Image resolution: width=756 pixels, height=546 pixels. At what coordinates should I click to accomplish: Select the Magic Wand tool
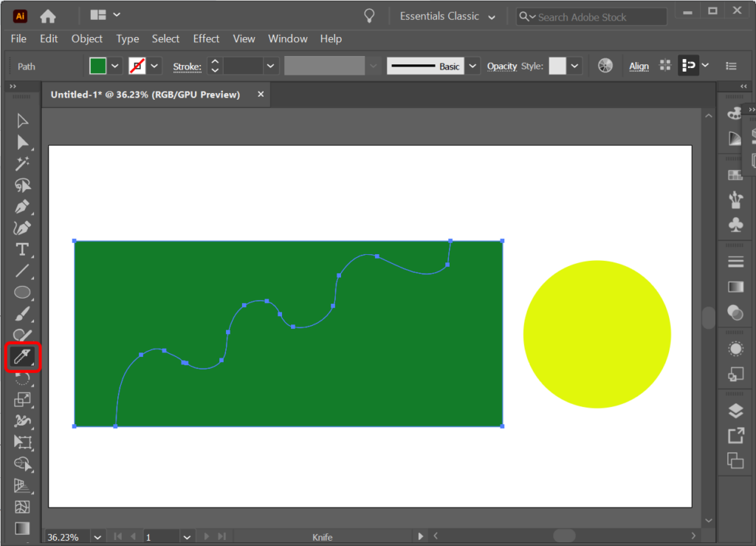[x=22, y=163]
